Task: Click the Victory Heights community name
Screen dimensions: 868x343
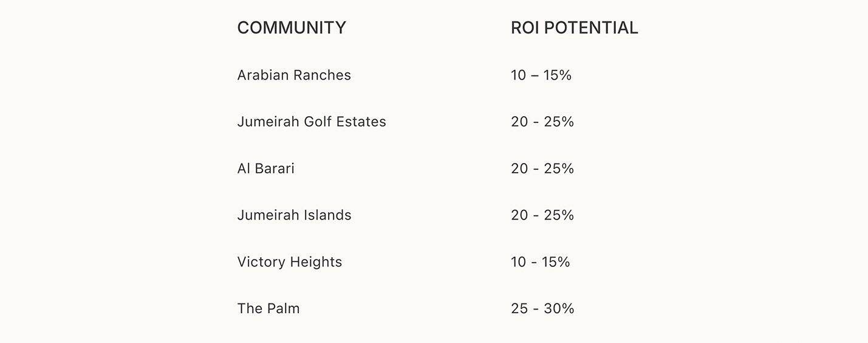Action: point(290,262)
